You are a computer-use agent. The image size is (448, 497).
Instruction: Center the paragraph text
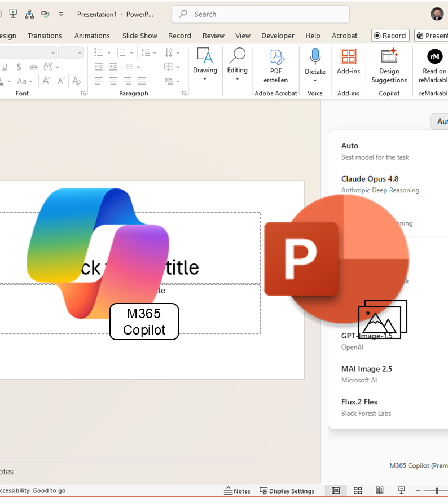click(113, 81)
